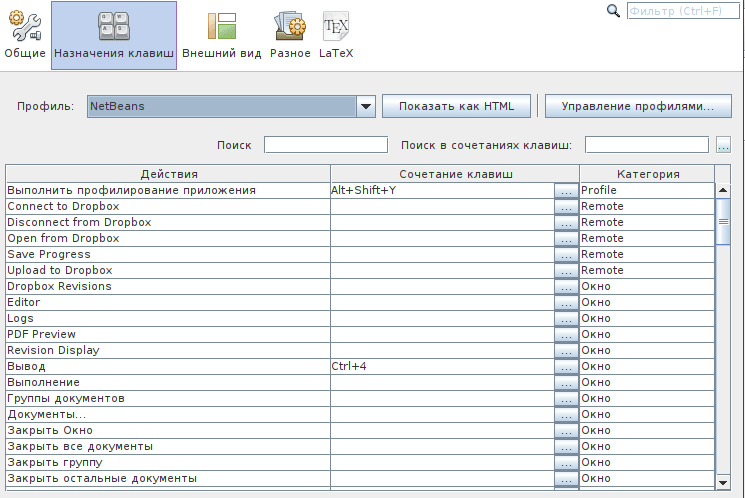Screen dimensions: 745x498
Task: Open shortcut options for Connect to Dropbox
Action: point(566,207)
